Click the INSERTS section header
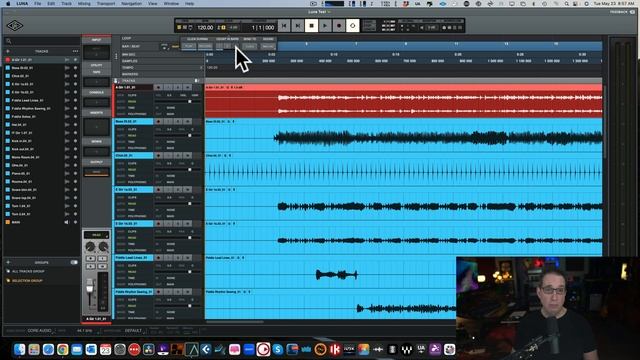This screenshot has width=640, height=360. pos(96,113)
